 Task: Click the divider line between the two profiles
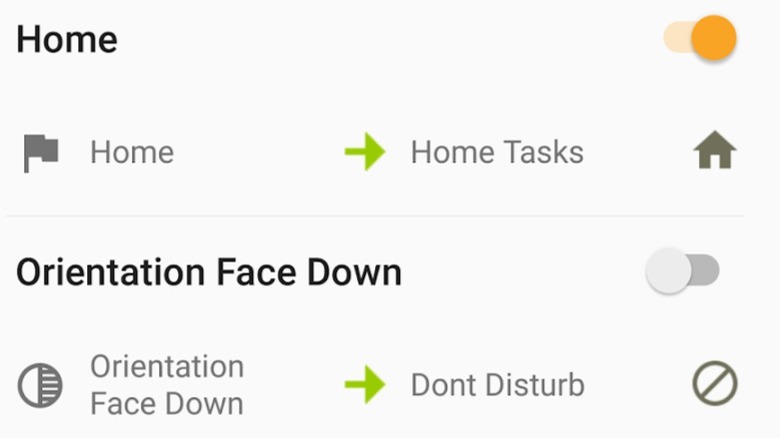pos(375,216)
